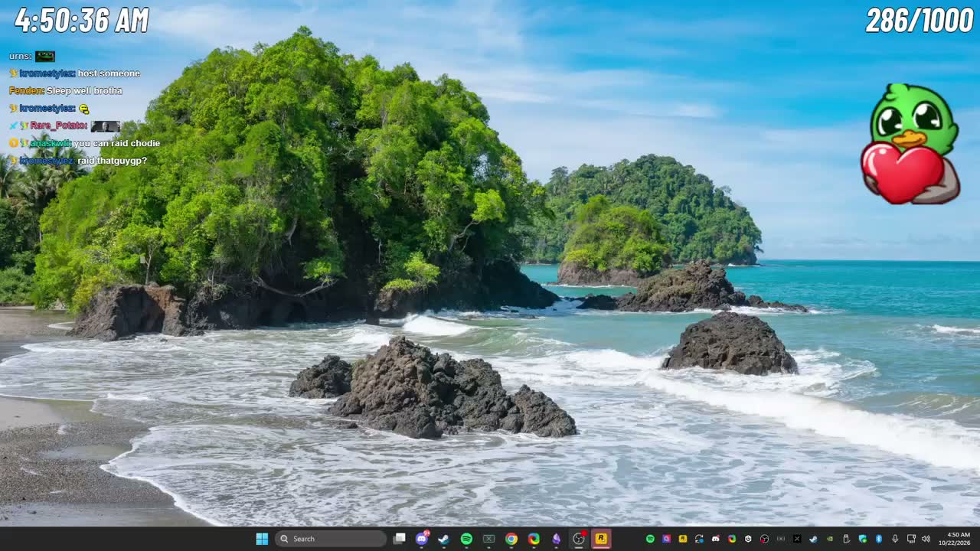980x551 pixels.
Task: Open network settings from tray icon
Action: (911, 539)
